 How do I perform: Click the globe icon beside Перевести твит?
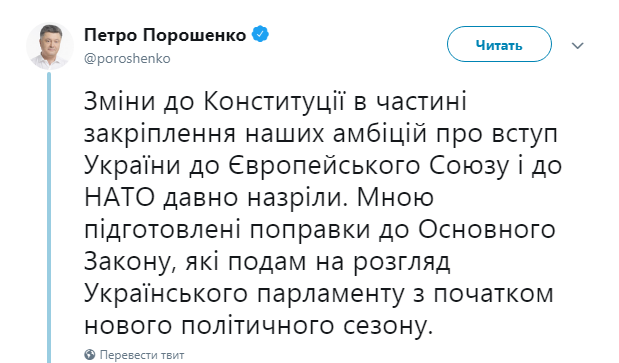[90, 354]
